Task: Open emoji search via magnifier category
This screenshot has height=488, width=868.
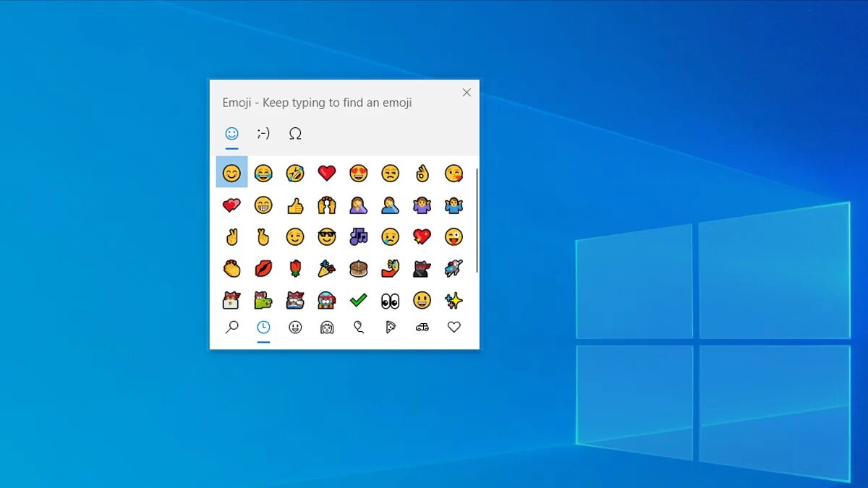Action: (x=231, y=328)
